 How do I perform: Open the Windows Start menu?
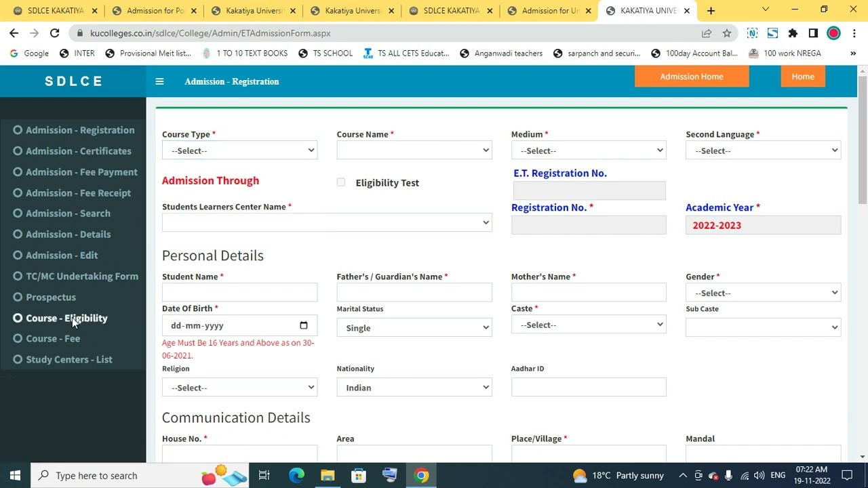pos(15,475)
